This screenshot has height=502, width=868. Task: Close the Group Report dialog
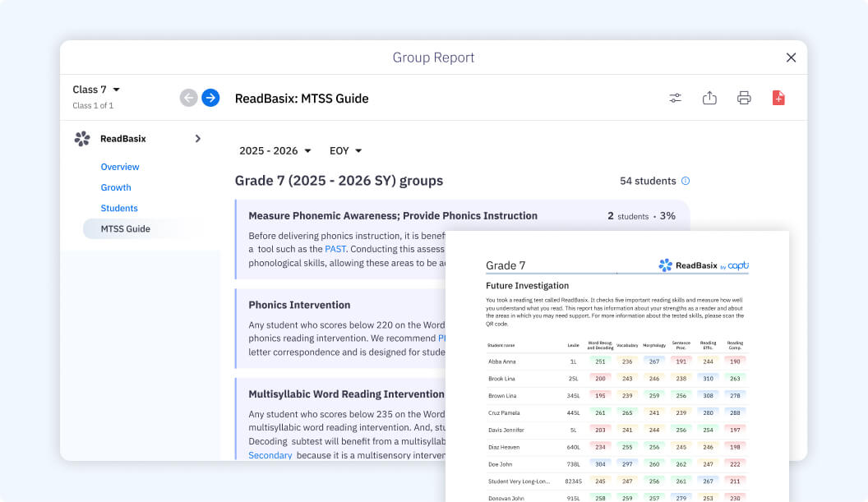click(791, 58)
